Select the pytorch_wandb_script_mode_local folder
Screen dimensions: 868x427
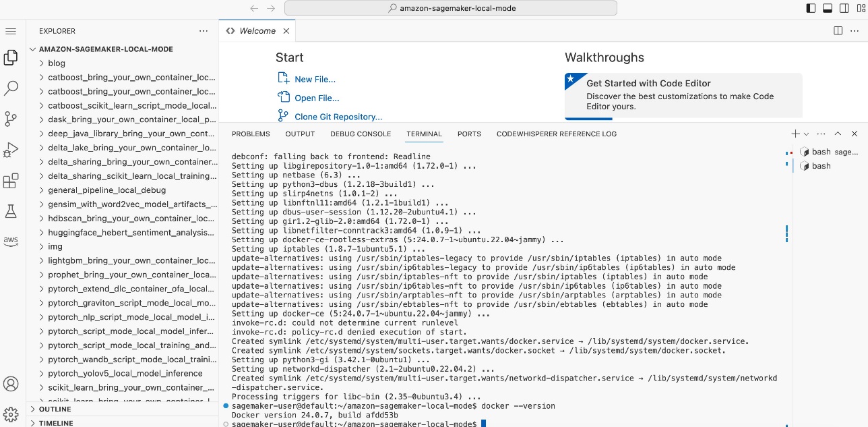[123, 359]
